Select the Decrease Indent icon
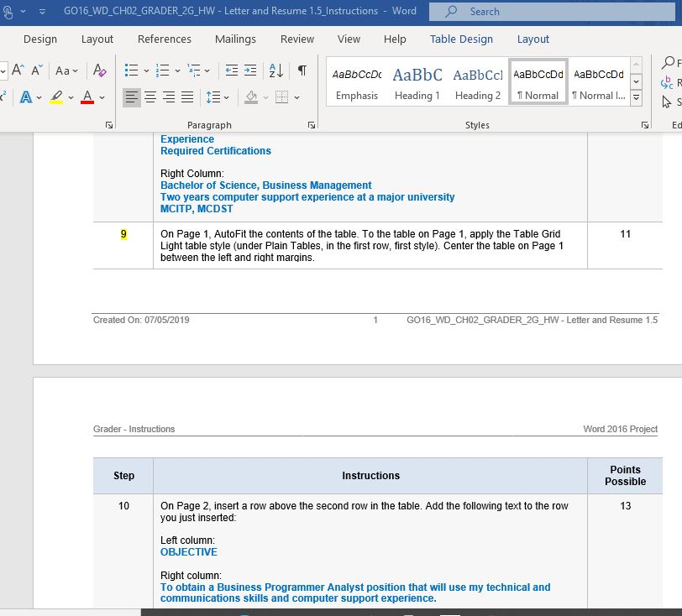Screen dimensions: 682x616 point(230,71)
